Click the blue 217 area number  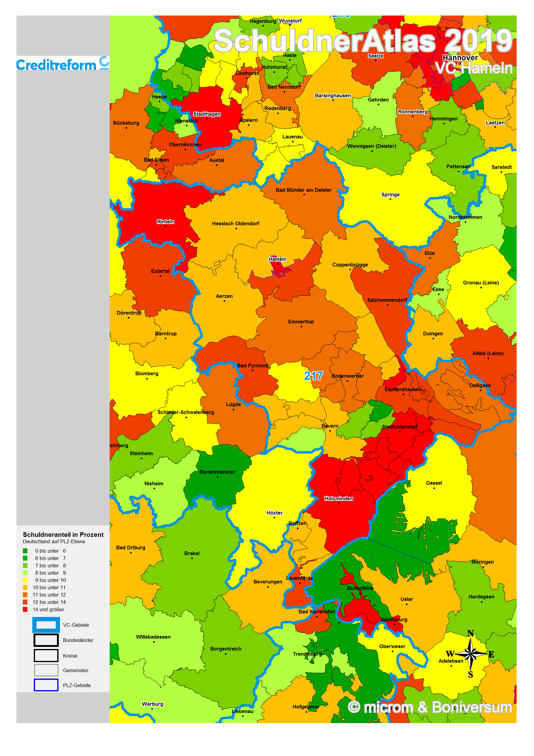313,376
